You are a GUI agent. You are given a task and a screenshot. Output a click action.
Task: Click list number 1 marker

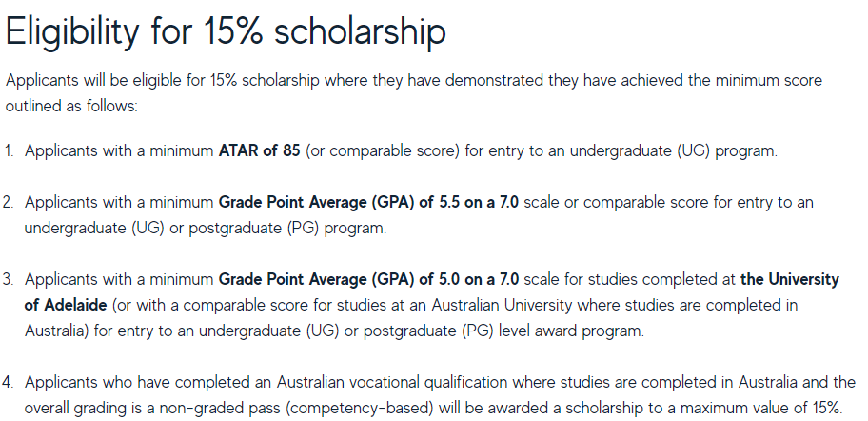(10, 150)
